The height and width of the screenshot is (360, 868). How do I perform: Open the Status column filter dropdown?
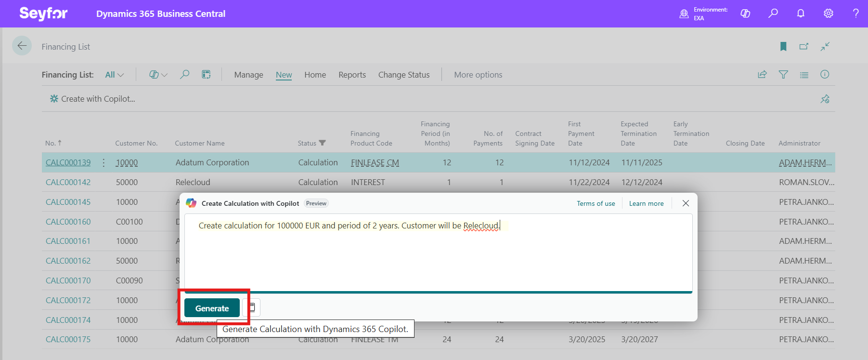pos(323,143)
